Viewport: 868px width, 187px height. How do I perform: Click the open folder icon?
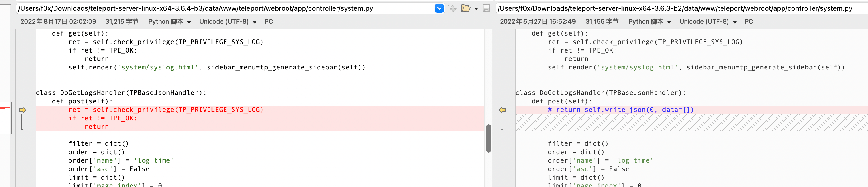pos(466,8)
